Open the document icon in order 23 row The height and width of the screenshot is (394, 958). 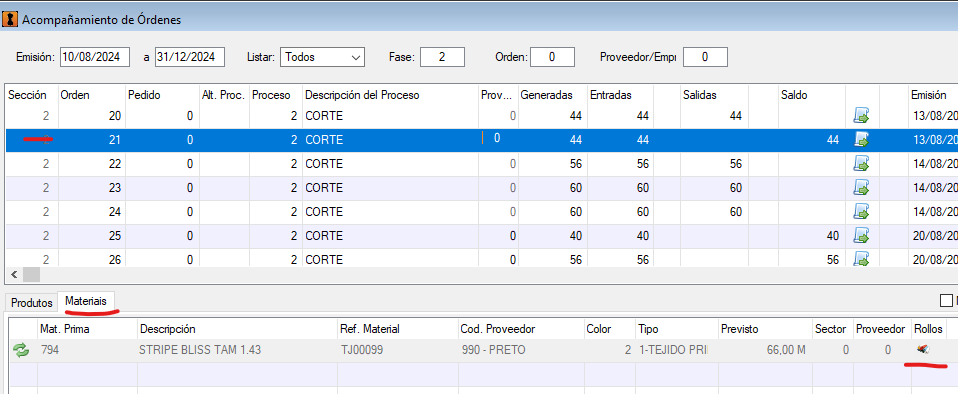tap(861, 188)
